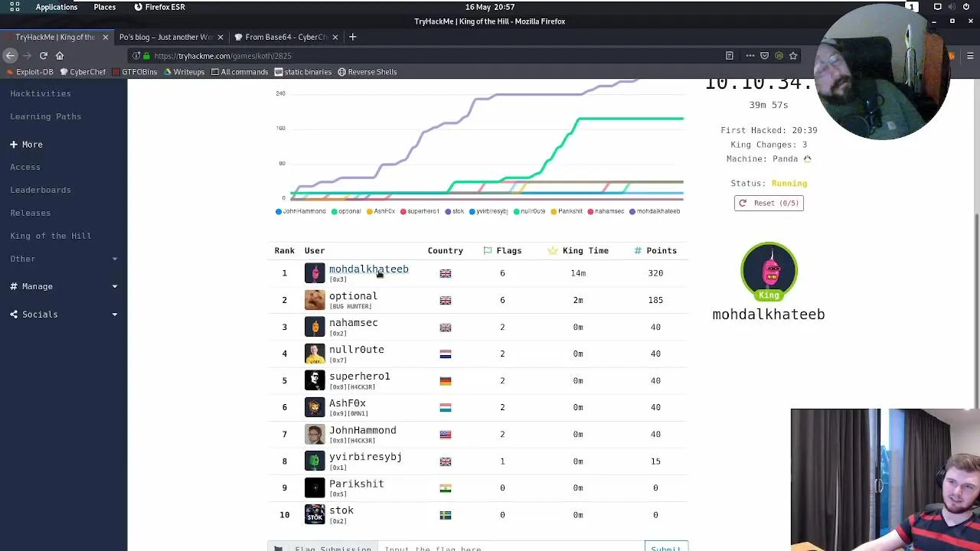The height and width of the screenshot is (551, 980).
Task: Go back with browser back arrow
Action: [10, 55]
